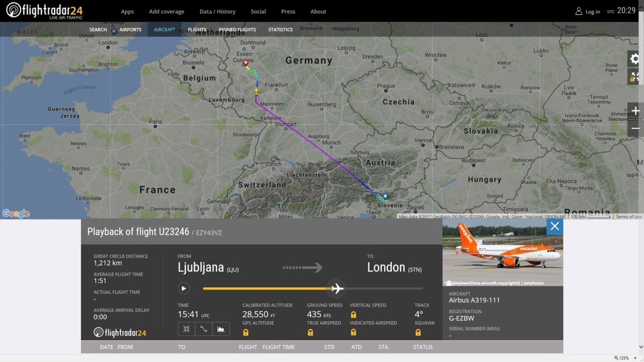The height and width of the screenshot is (362, 644).
Task: Click the Flightradar24 logo in header
Action: 44,11
